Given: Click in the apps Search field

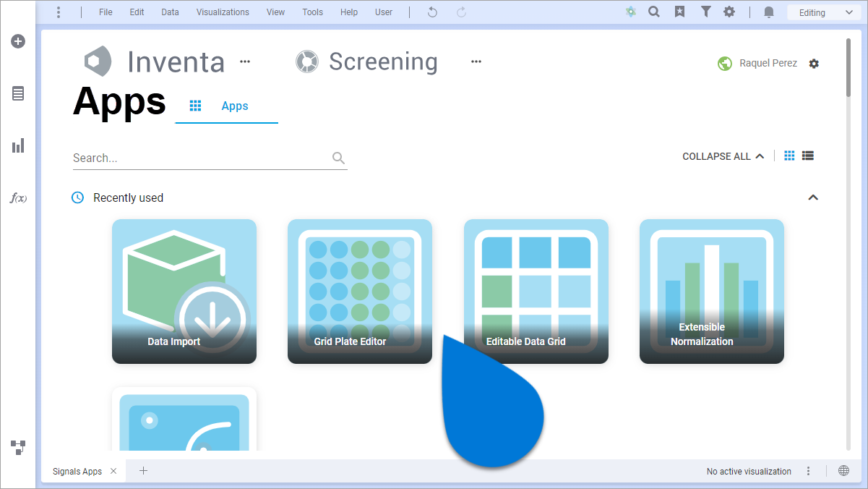Looking at the screenshot, I should point(201,158).
